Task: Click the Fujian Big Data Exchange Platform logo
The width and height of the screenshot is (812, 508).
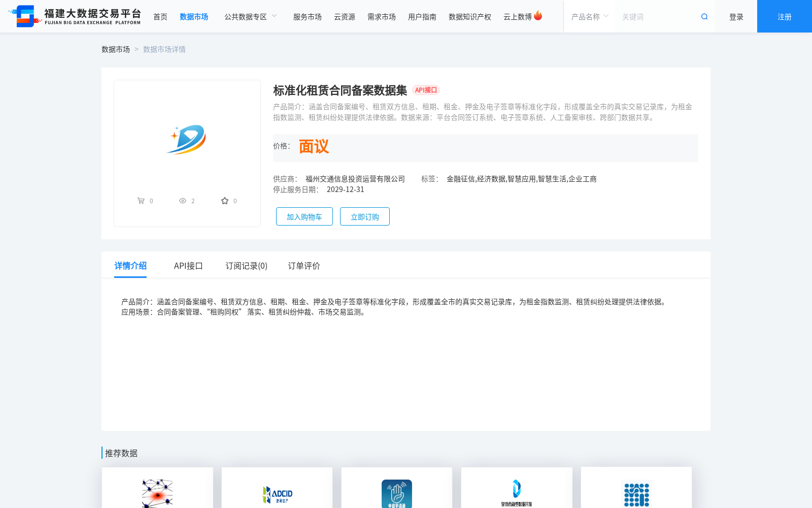Action: point(75,16)
